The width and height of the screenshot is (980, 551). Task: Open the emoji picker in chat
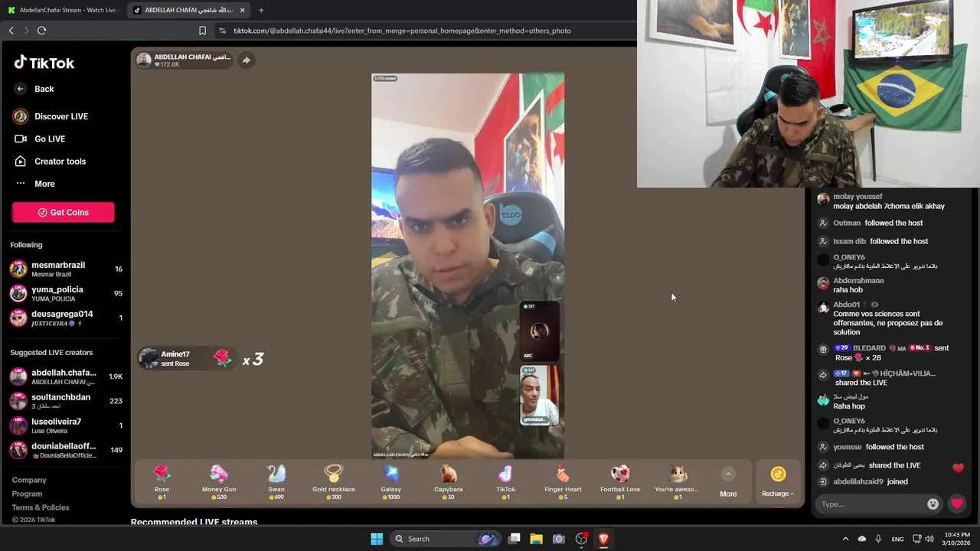[x=933, y=504]
